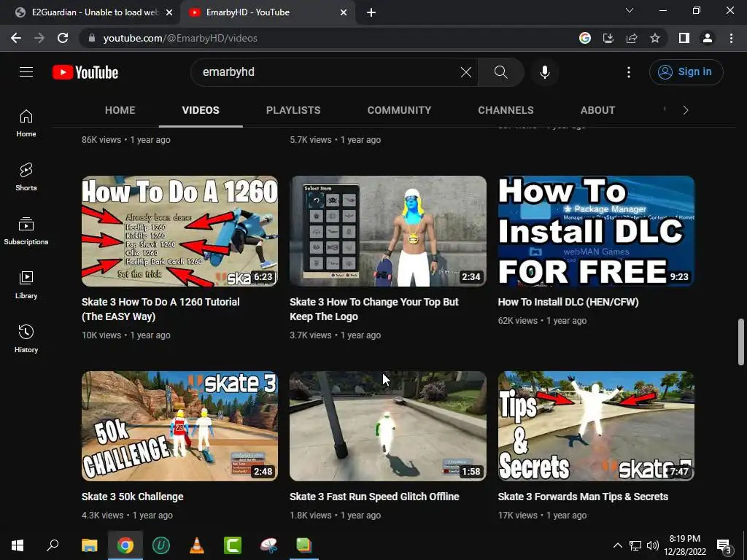Open Library in the left sidebar
Screen dimensions: 747x560
click(x=26, y=285)
